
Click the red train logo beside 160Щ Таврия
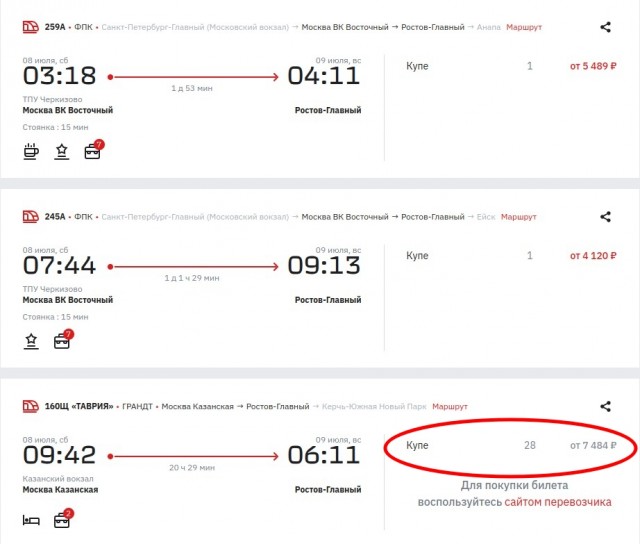point(30,407)
